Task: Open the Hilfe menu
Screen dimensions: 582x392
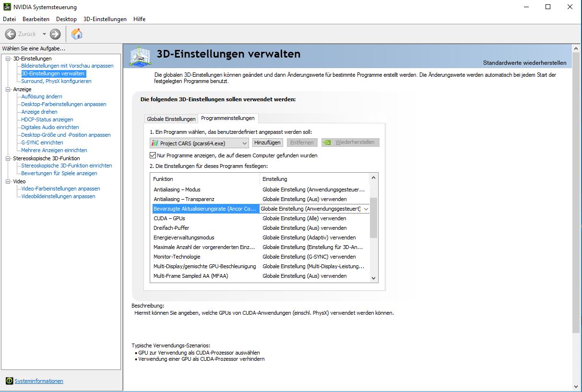Action: click(140, 19)
